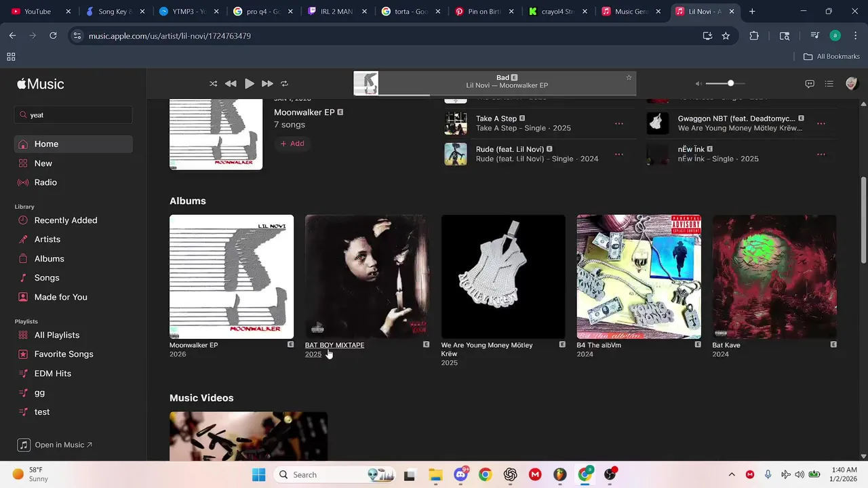Image resolution: width=868 pixels, height=488 pixels.
Task: Click BAT BOY MIXTAPE title link
Action: (334, 345)
